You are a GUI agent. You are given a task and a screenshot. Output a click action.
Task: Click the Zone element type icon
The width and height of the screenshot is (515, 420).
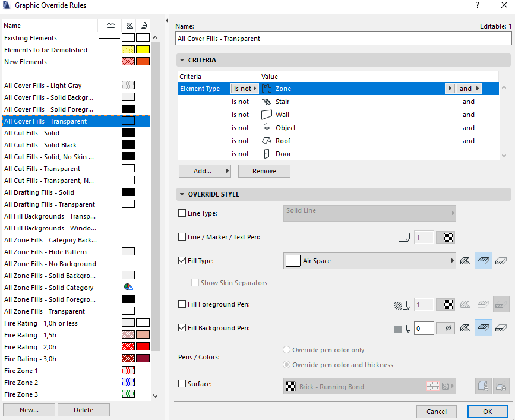267,89
